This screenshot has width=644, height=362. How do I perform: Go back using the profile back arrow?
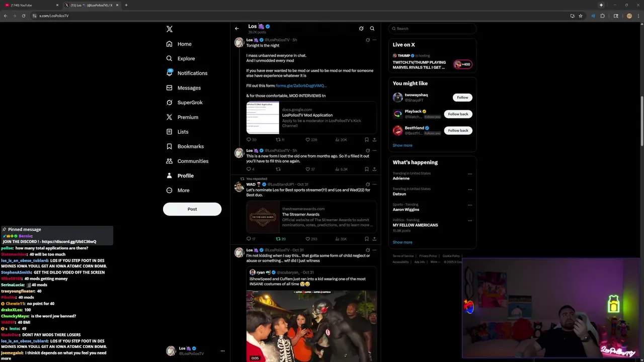click(x=237, y=29)
